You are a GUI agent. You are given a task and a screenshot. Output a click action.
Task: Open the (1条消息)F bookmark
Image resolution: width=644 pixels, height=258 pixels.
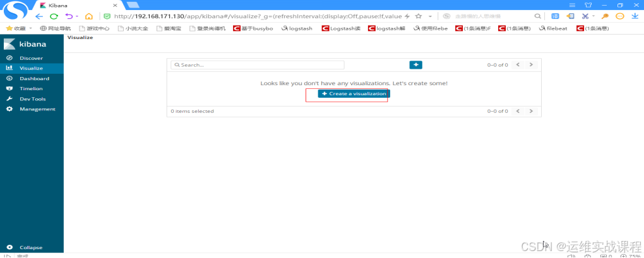point(473,28)
